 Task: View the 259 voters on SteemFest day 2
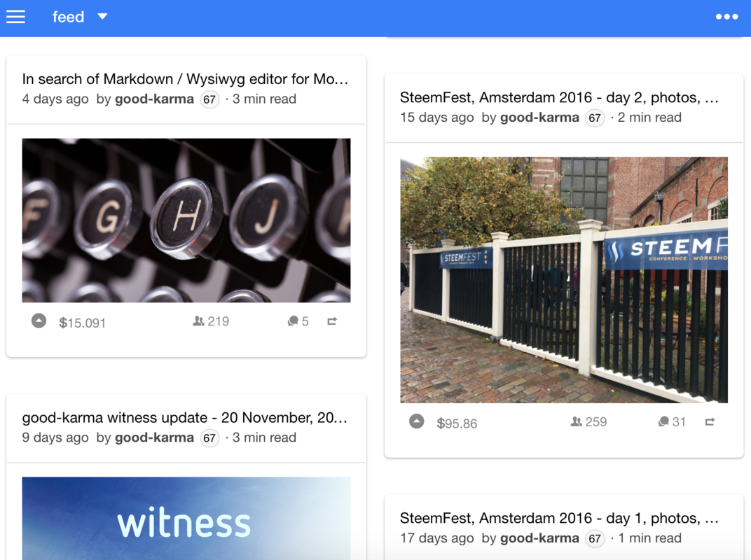click(588, 421)
